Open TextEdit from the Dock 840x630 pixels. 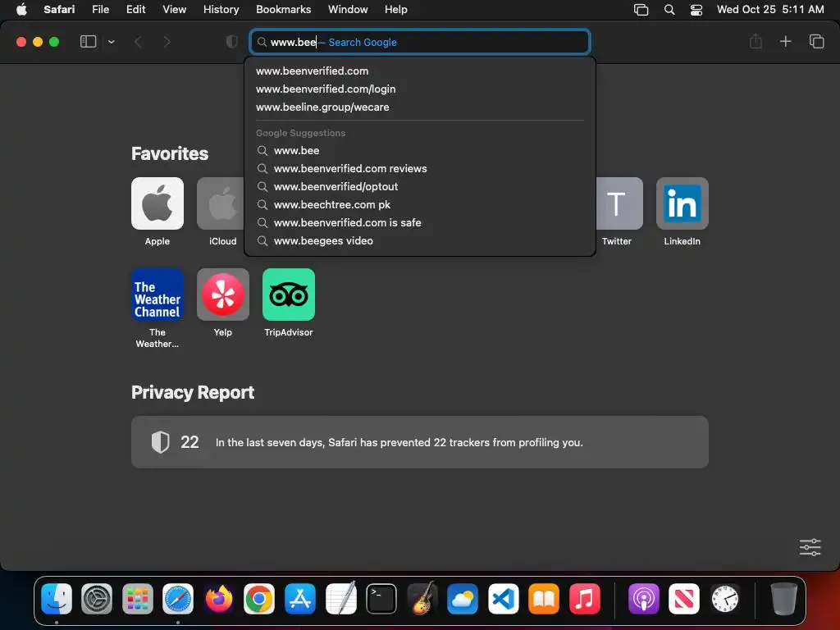[340, 598]
